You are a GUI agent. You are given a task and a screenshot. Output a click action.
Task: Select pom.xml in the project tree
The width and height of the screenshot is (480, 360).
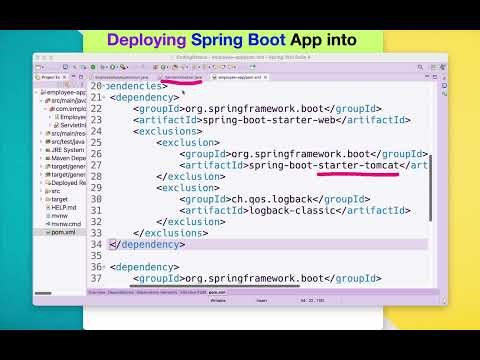coord(60,232)
